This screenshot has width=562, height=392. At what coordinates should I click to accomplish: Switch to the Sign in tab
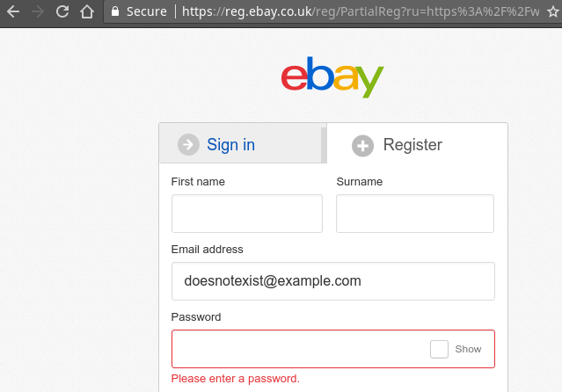[x=240, y=143]
